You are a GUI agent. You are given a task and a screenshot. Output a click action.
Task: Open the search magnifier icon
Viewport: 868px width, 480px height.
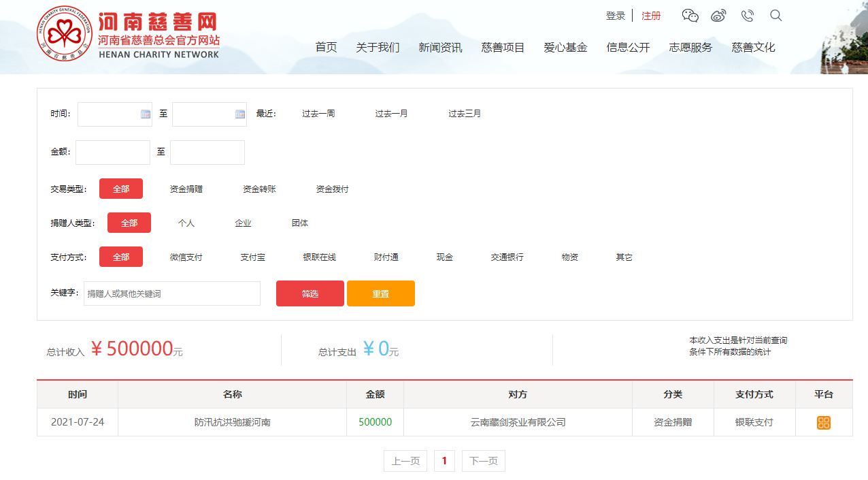[x=775, y=16]
